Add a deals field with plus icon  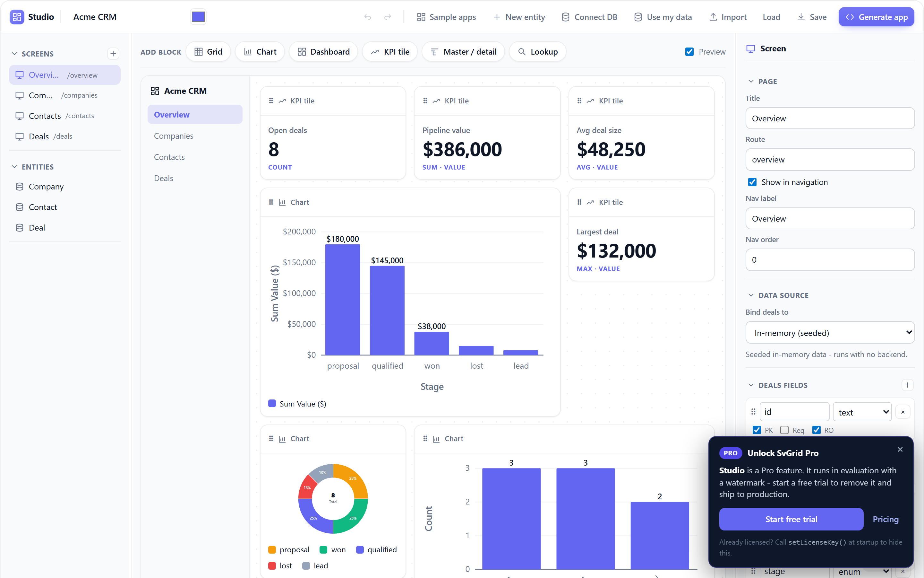[908, 385]
